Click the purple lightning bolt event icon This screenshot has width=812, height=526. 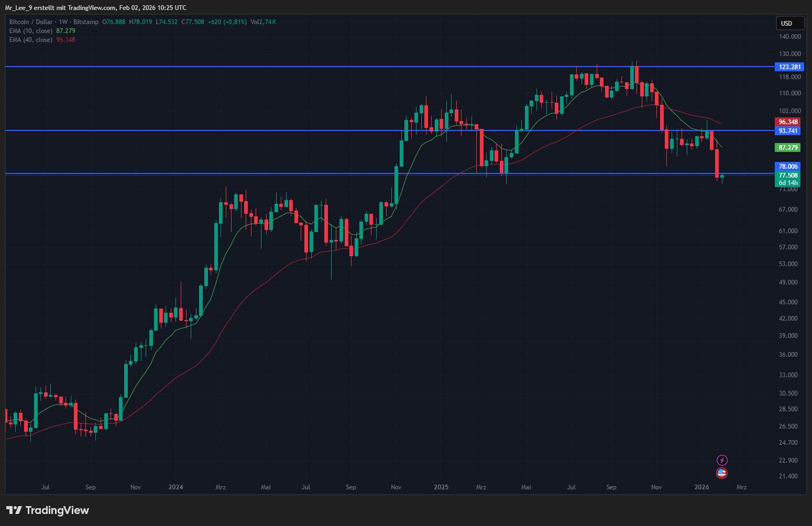pos(722,460)
